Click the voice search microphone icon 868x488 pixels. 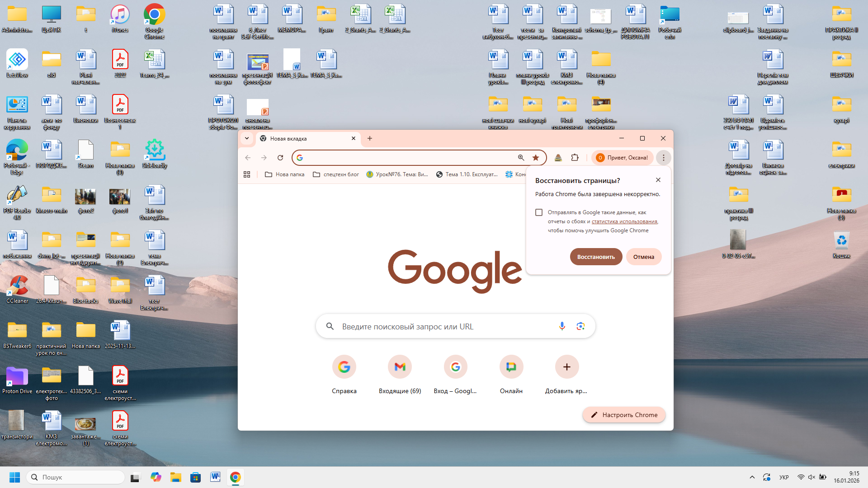point(562,326)
